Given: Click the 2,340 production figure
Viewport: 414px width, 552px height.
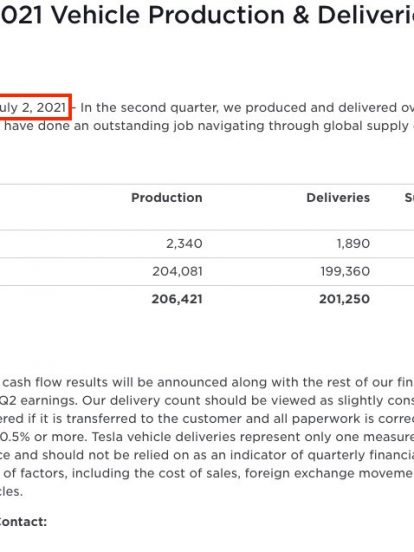Looking at the screenshot, I should coord(184,244).
